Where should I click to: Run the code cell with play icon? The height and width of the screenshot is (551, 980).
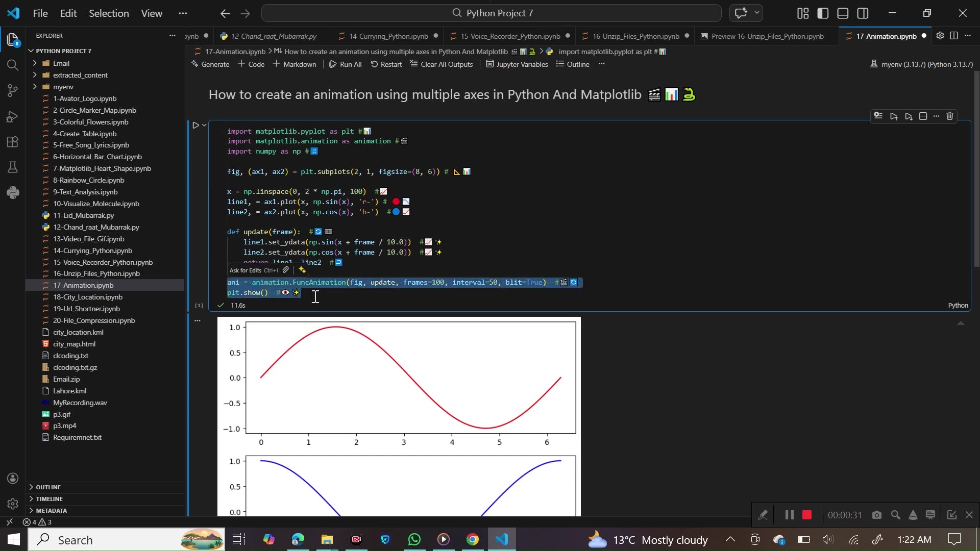[x=195, y=125]
